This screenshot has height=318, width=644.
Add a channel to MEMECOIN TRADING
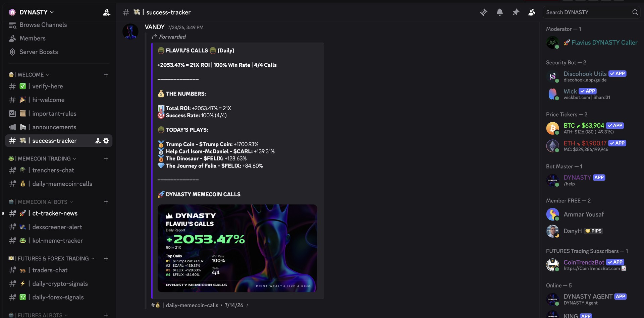[106, 158]
